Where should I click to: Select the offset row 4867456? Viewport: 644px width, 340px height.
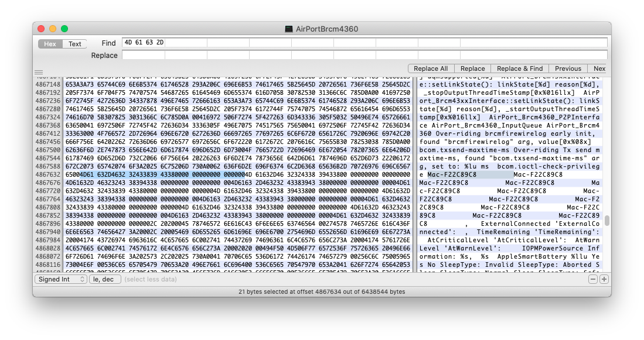(x=47, y=142)
